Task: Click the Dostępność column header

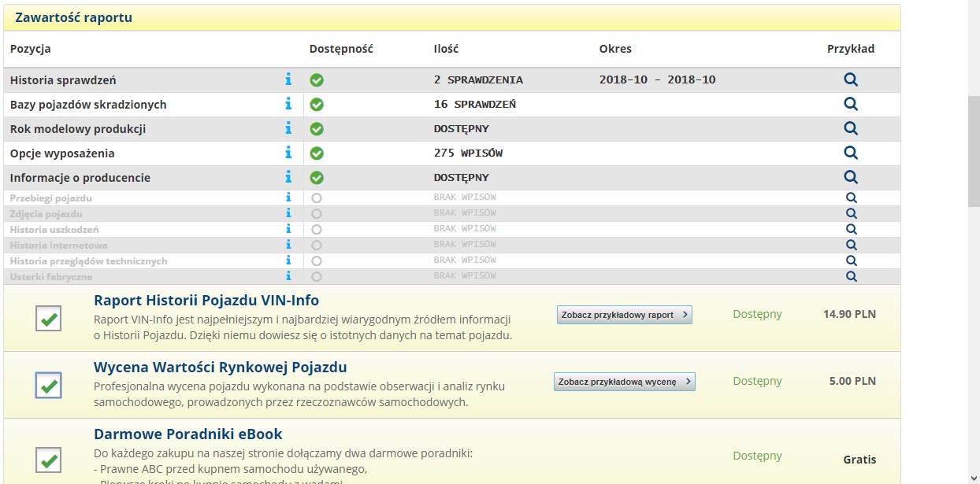Action: click(x=341, y=49)
